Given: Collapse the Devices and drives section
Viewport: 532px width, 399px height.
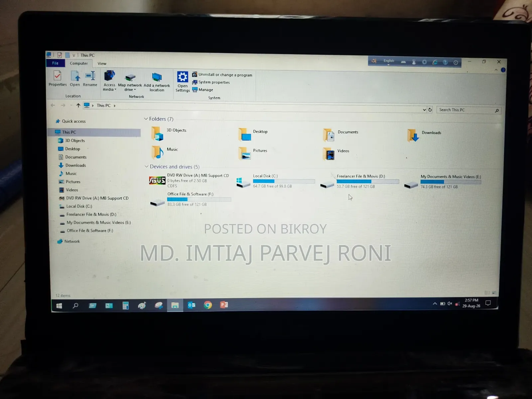Looking at the screenshot, I should [147, 166].
